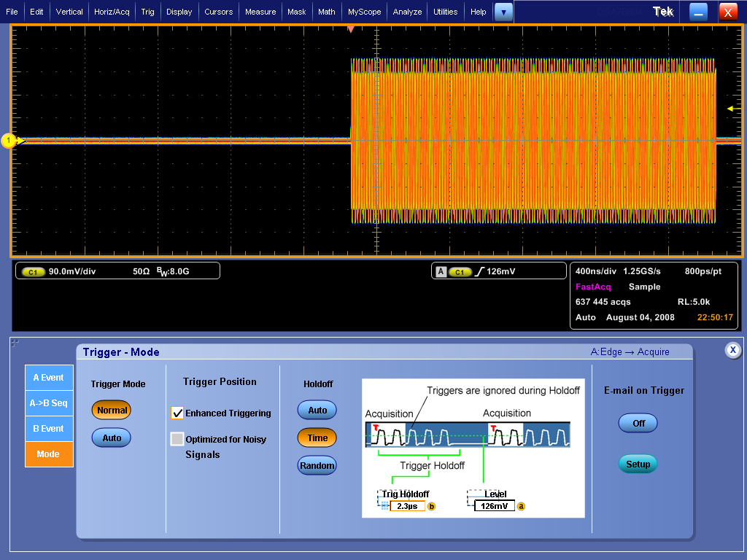Viewport: 747px width, 560px height.
Task: Click the multipurpose knob b icon
Action: coord(431,506)
